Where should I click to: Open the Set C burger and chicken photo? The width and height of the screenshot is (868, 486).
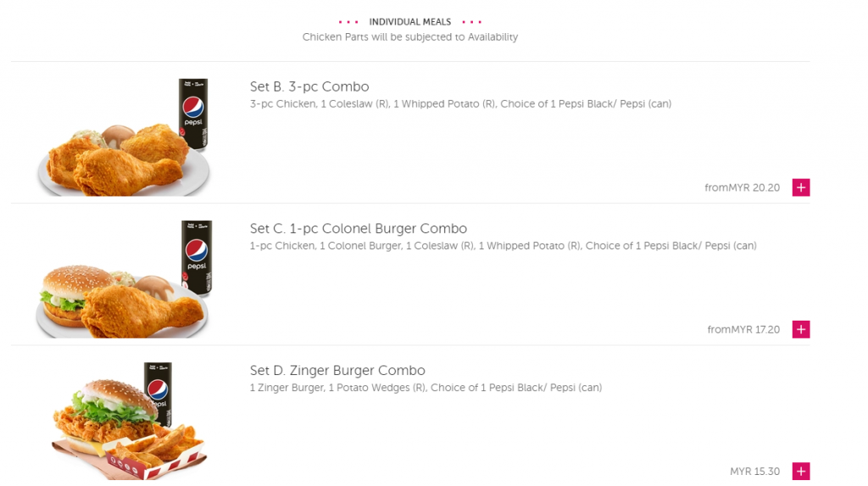(124, 279)
